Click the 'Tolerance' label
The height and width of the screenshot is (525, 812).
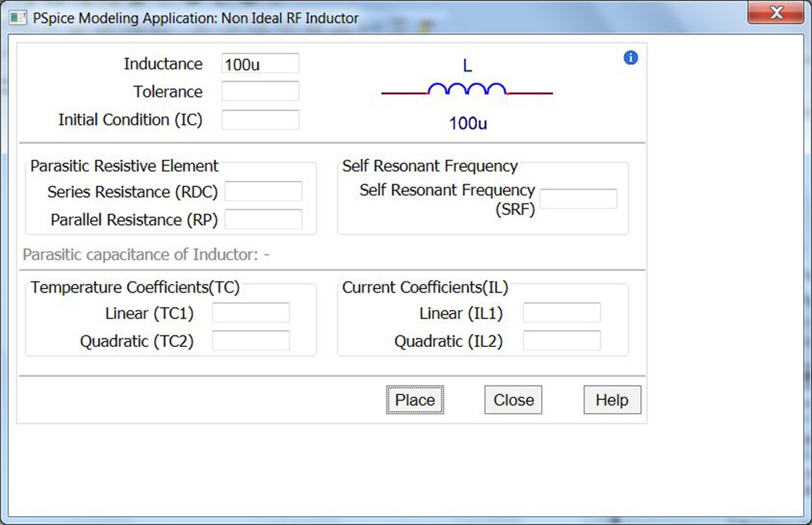click(x=168, y=91)
